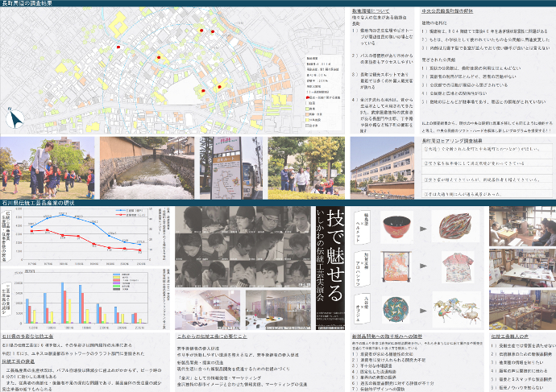556x392 pixels.
Task: Click the large yellow building on map
Action: [118, 25]
